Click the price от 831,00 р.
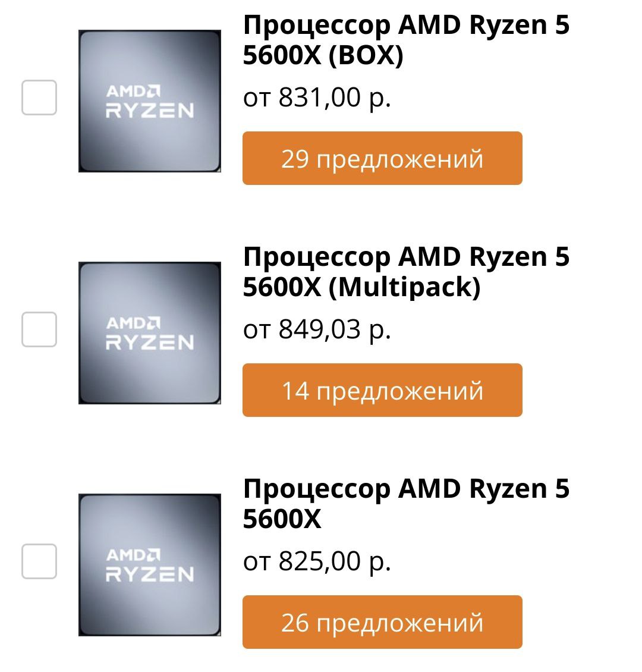This screenshot has height=672, width=642. click(317, 98)
